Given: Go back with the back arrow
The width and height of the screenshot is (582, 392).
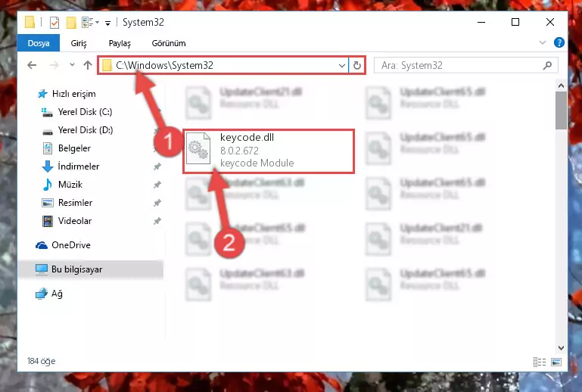Looking at the screenshot, I should (x=32, y=65).
